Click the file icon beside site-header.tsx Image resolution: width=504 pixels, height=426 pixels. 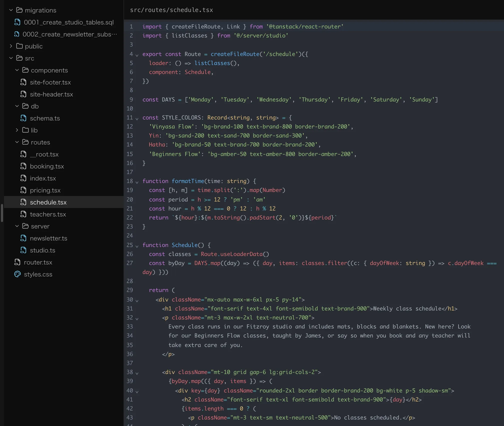[23, 94]
